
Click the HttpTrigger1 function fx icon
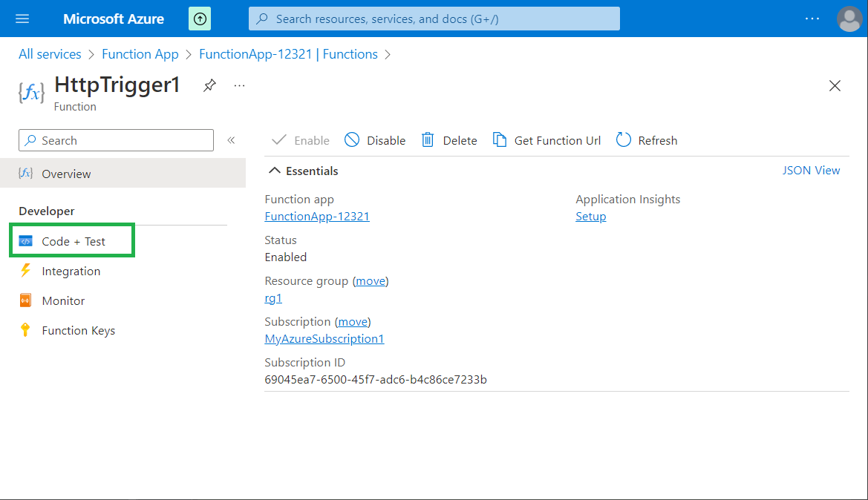pyautogui.click(x=31, y=92)
